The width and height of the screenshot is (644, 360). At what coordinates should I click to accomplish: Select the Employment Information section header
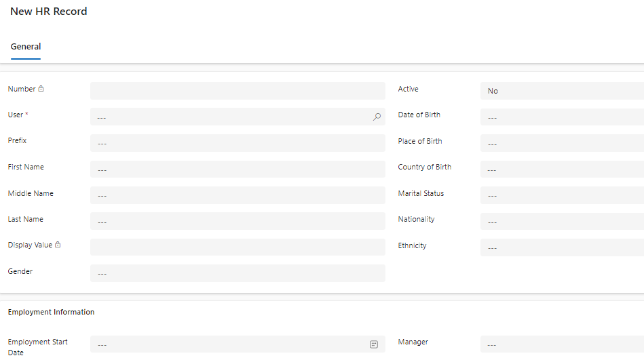click(51, 312)
